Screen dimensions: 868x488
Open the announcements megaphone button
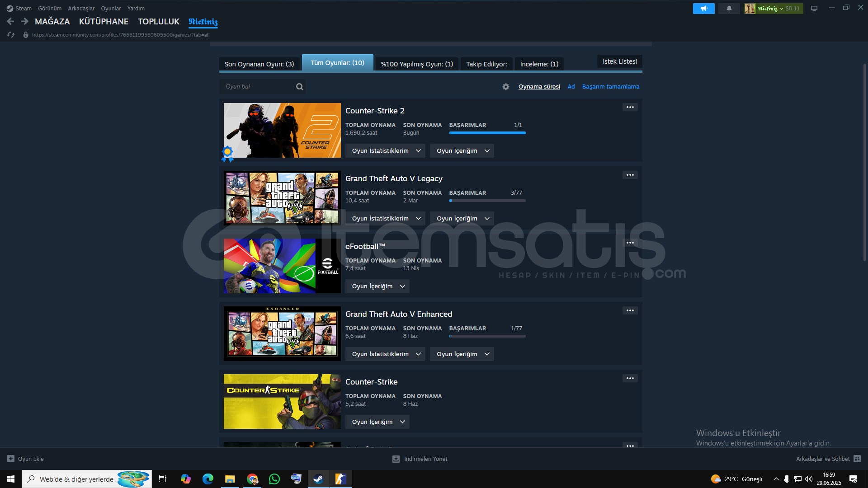[704, 9]
